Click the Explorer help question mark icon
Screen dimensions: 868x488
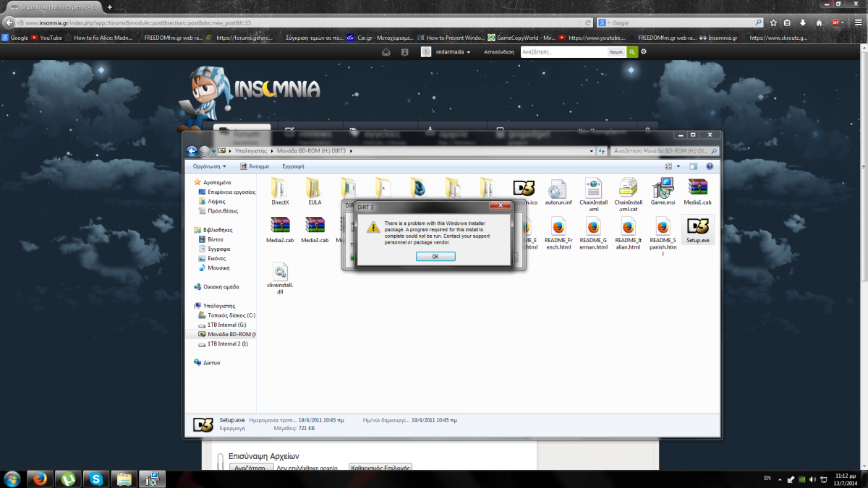[709, 166]
